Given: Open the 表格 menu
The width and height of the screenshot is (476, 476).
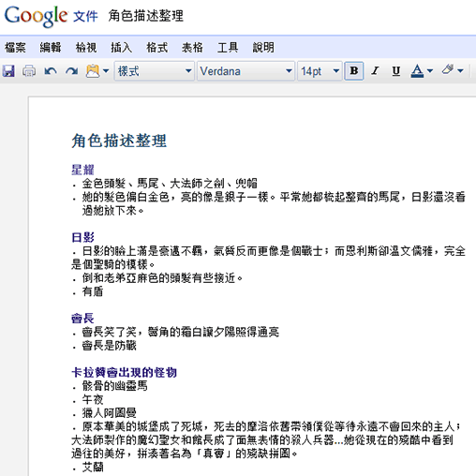Looking at the screenshot, I should click(x=192, y=48).
